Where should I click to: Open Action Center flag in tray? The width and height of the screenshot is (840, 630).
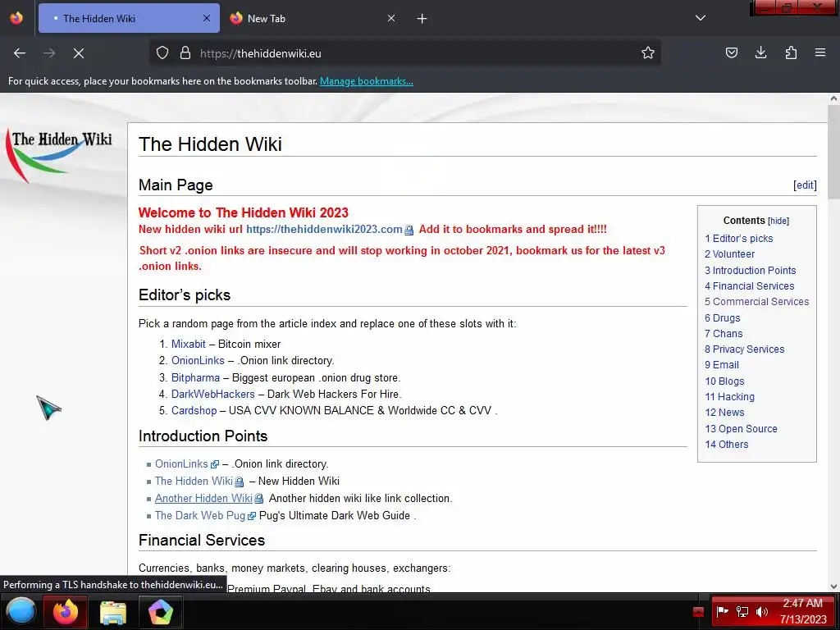tap(722, 611)
